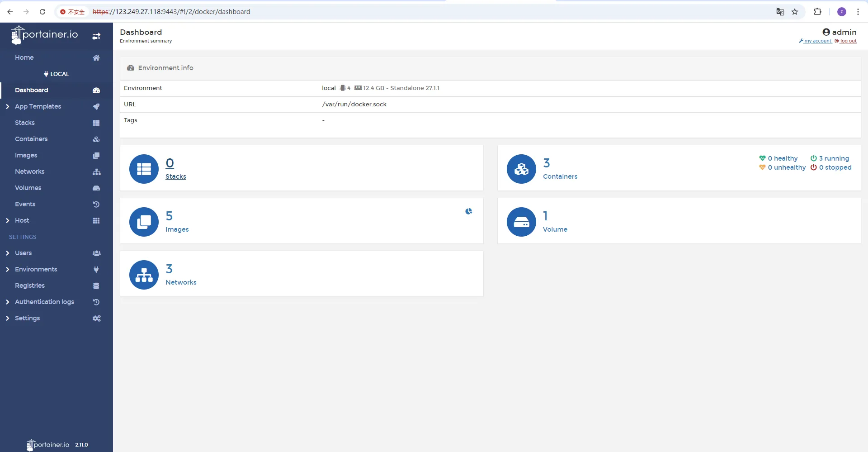Click the Host grid icon in sidebar
Viewport: 868px width, 452px height.
coord(96,221)
